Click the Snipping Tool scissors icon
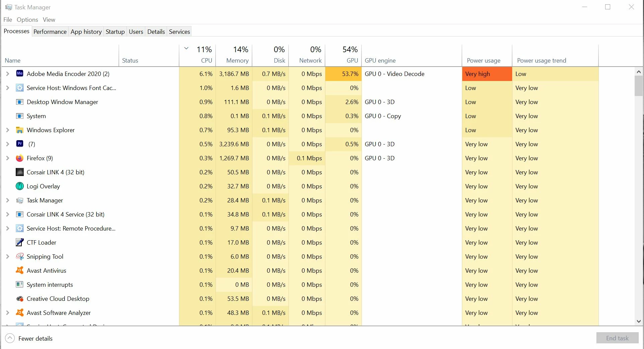 coord(20,256)
